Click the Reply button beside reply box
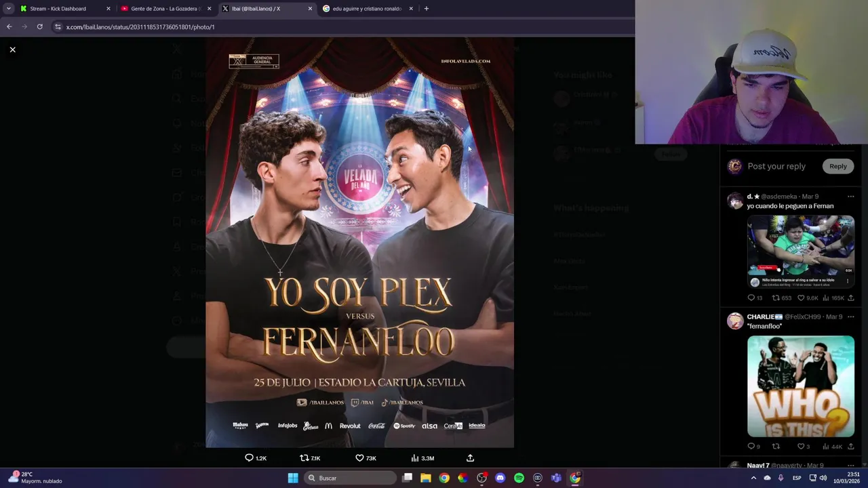This screenshot has height=488, width=868. click(x=838, y=166)
